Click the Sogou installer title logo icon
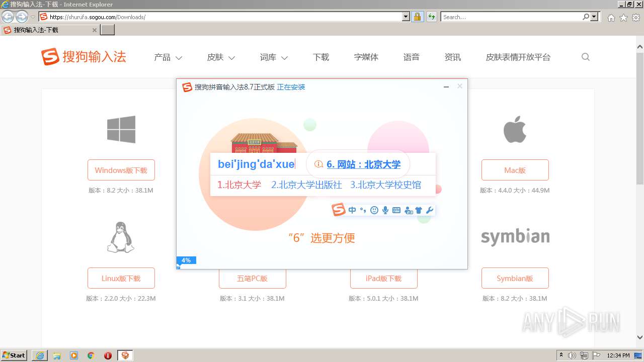Image resolution: width=644 pixels, height=362 pixels. click(x=187, y=87)
